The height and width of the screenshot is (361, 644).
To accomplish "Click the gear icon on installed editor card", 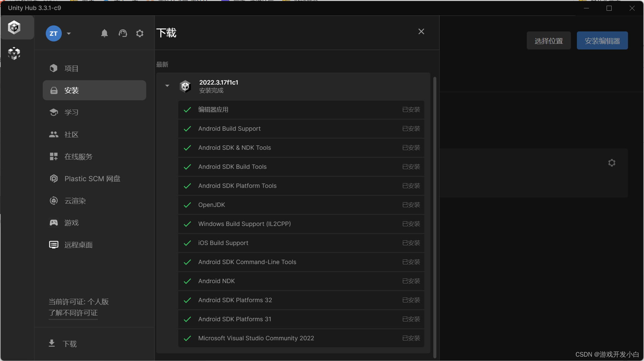I will 612,163.
